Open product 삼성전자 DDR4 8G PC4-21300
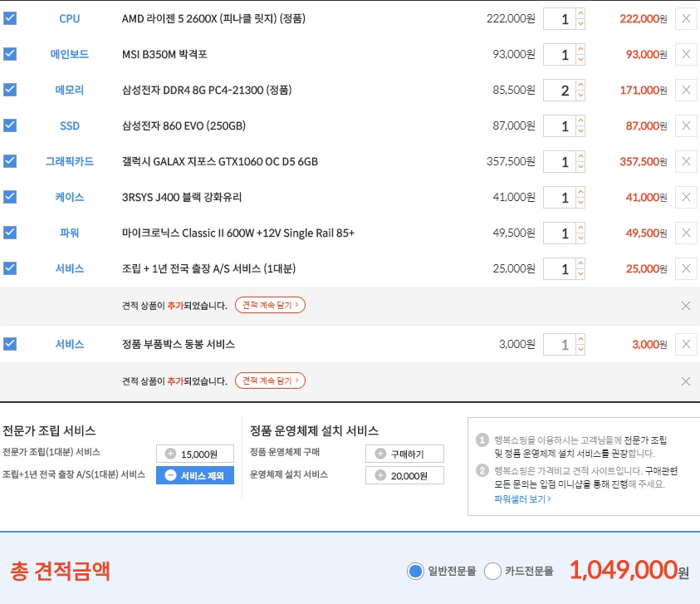The width and height of the screenshot is (700, 604). (x=207, y=91)
